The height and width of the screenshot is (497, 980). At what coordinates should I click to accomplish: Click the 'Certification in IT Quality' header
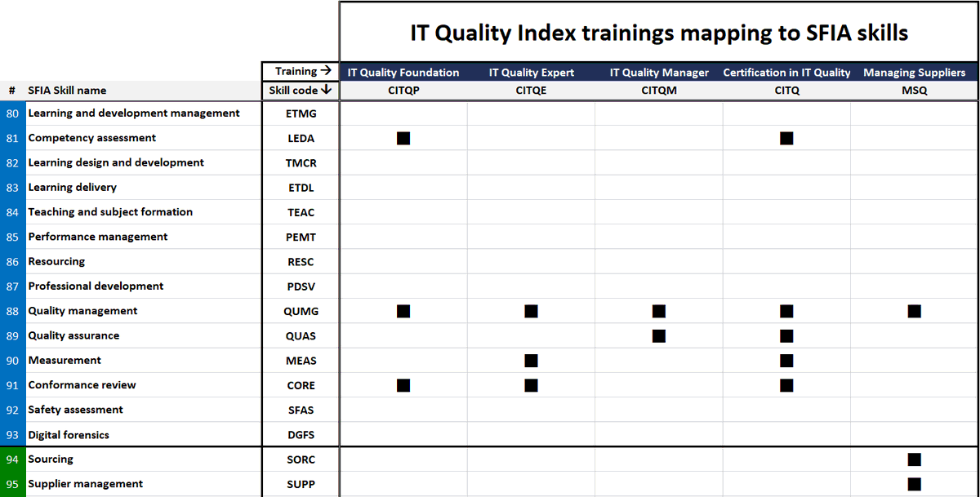click(x=786, y=73)
